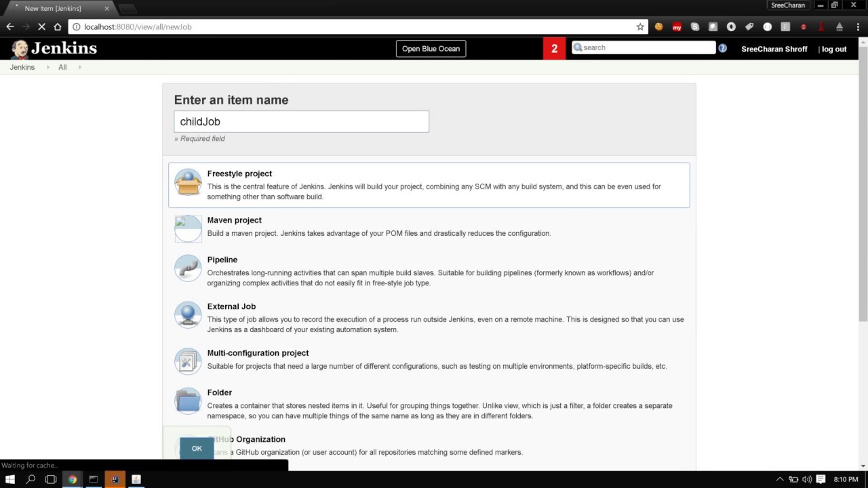
Task: Choose the External Job icon
Action: [x=188, y=315]
